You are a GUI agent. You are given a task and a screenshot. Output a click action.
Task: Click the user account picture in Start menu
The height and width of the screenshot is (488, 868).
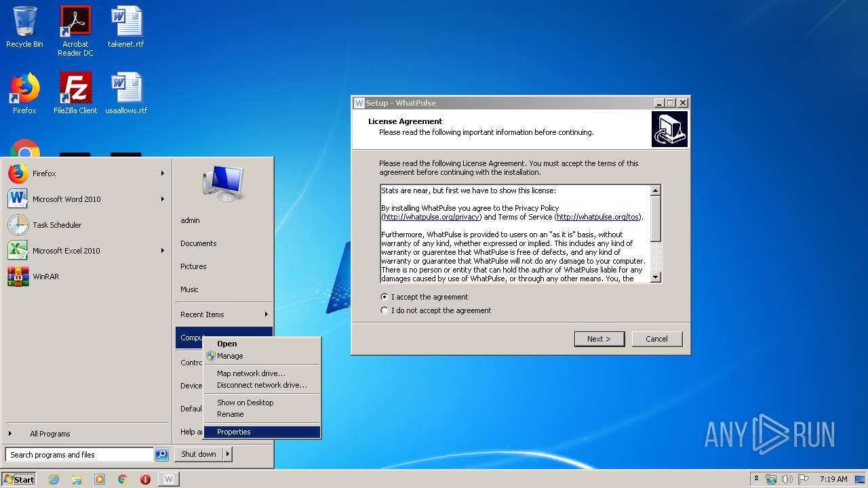point(223,184)
